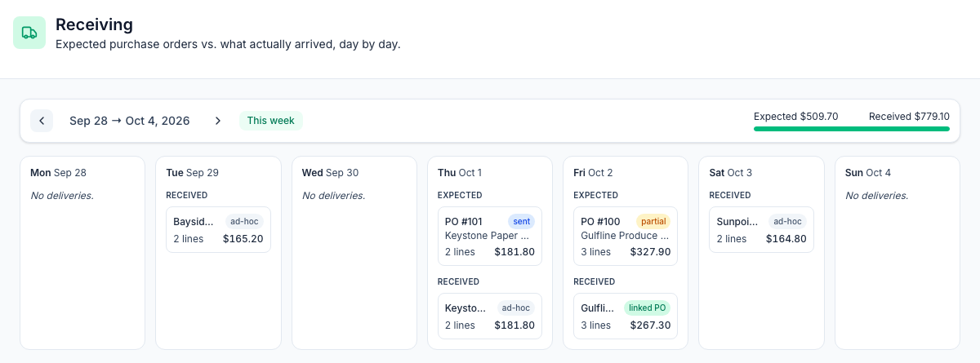Advance to the next week
980x363 pixels.
tap(218, 121)
